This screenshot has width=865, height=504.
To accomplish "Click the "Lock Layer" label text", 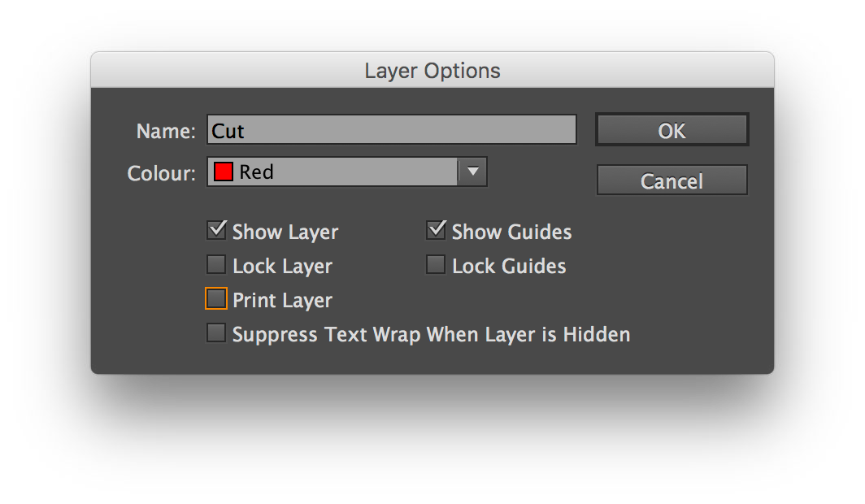I will point(282,267).
